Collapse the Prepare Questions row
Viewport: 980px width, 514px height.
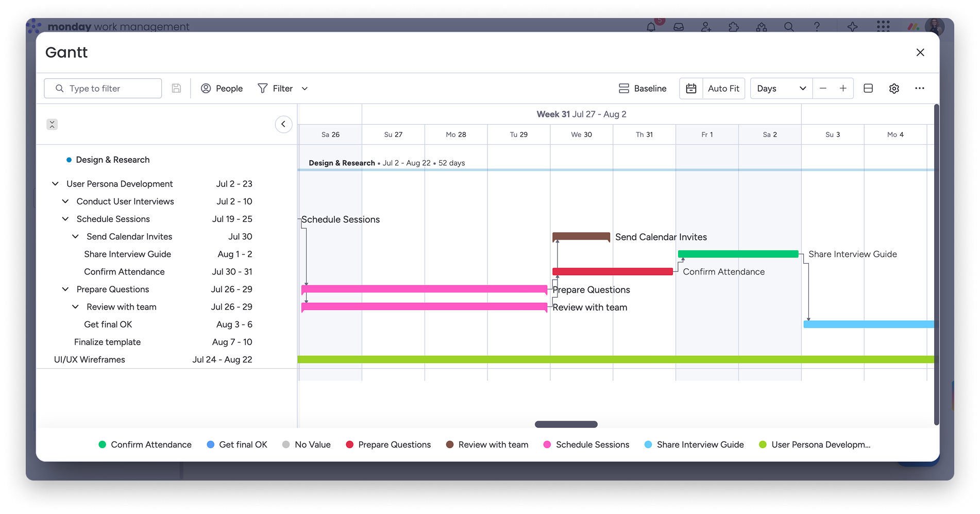click(65, 289)
